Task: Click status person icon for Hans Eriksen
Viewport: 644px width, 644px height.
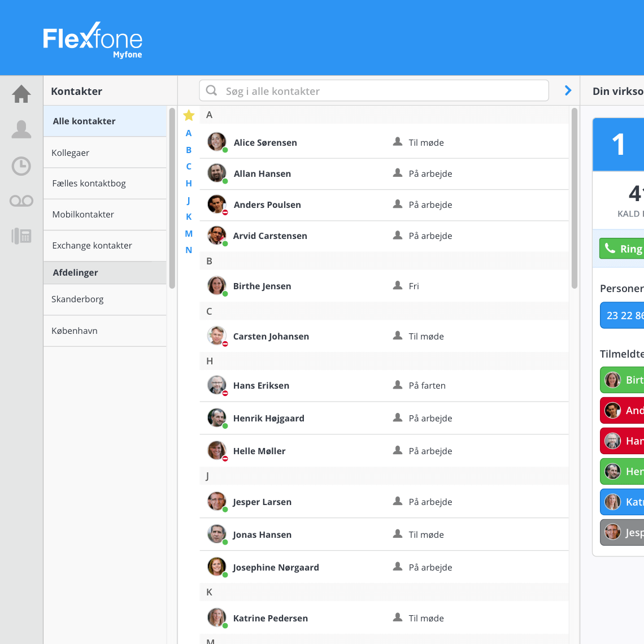Action: (398, 385)
